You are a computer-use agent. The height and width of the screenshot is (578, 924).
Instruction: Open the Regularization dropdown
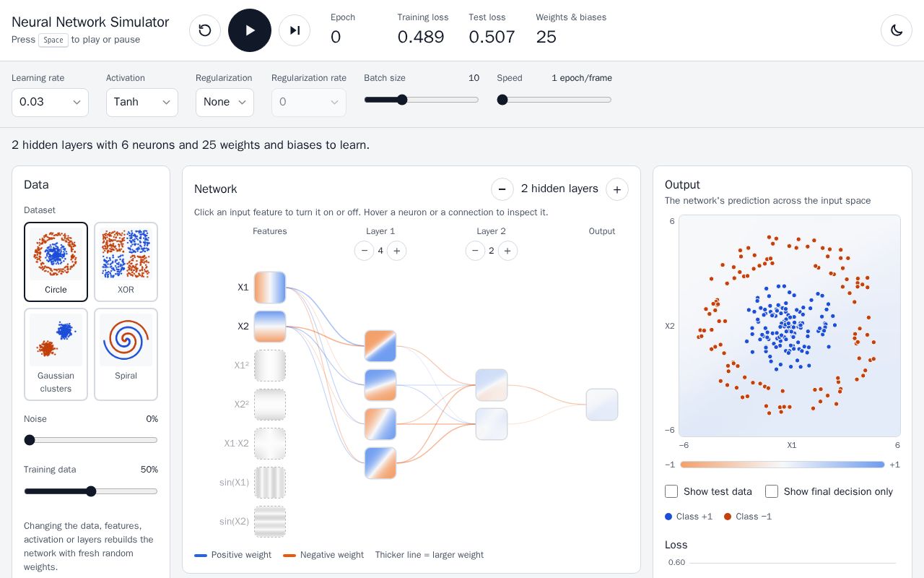225,103
